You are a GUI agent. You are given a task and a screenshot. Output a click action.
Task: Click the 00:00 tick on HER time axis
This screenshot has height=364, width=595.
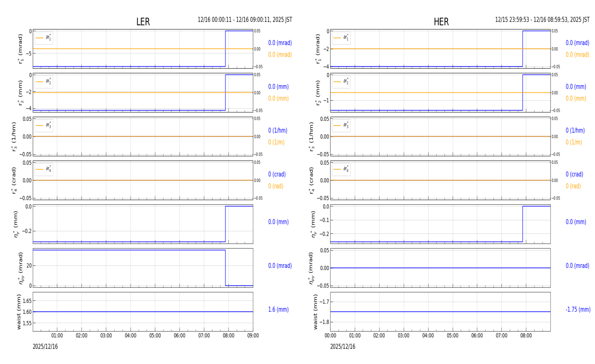point(330,336)
